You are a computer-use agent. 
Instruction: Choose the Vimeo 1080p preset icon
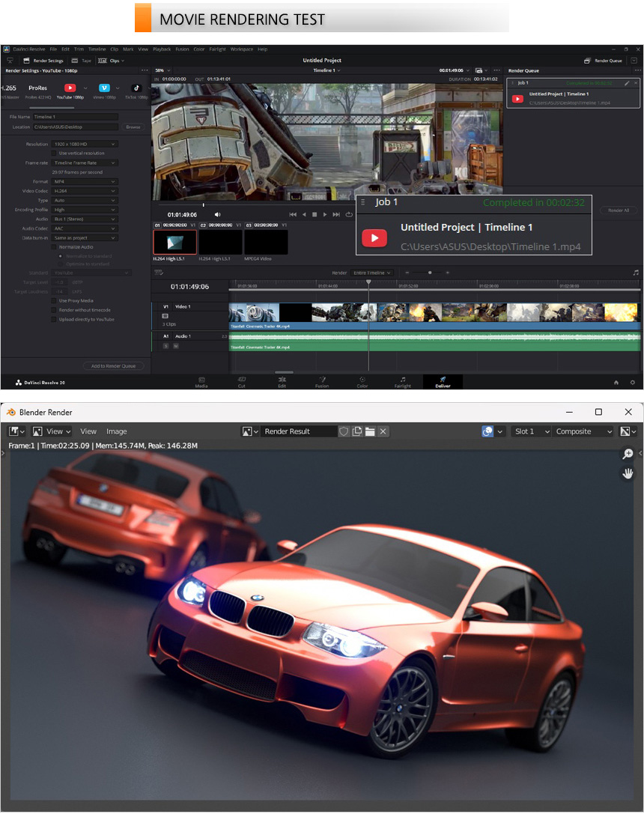pos(104,88)
